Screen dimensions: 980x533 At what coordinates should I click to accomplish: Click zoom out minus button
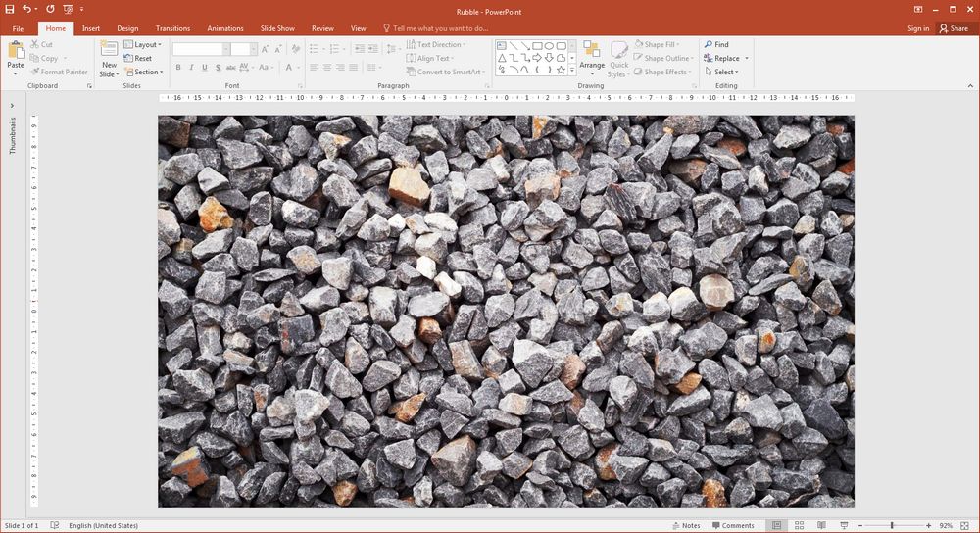tap(860, 525)
